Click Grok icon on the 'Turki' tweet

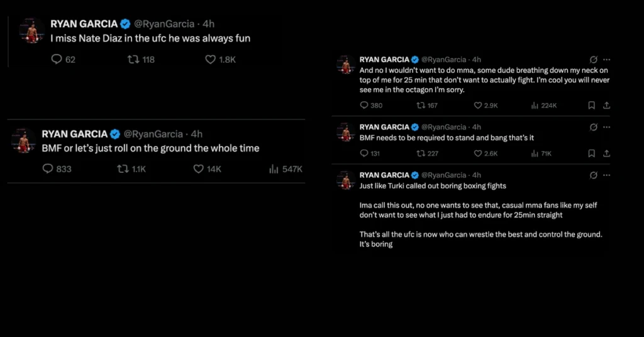pos(592,175)
